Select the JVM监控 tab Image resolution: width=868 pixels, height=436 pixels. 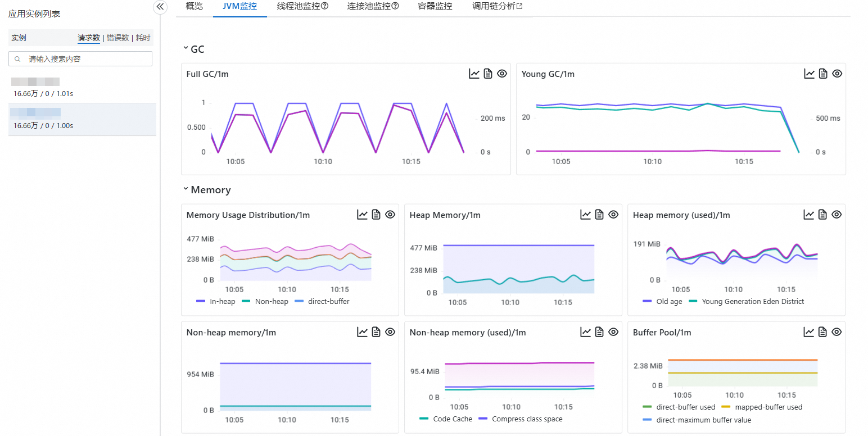click(x=240, y=7)
